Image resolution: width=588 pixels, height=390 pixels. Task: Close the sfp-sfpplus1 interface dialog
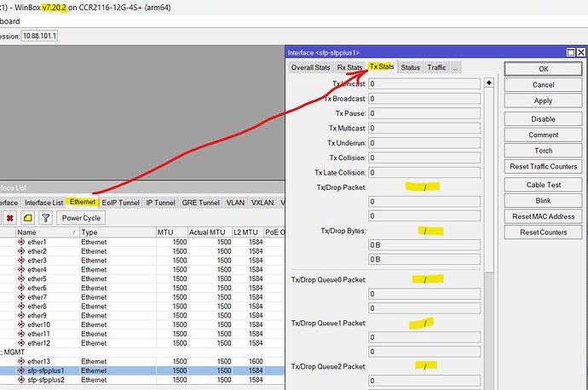coord(580,53)
